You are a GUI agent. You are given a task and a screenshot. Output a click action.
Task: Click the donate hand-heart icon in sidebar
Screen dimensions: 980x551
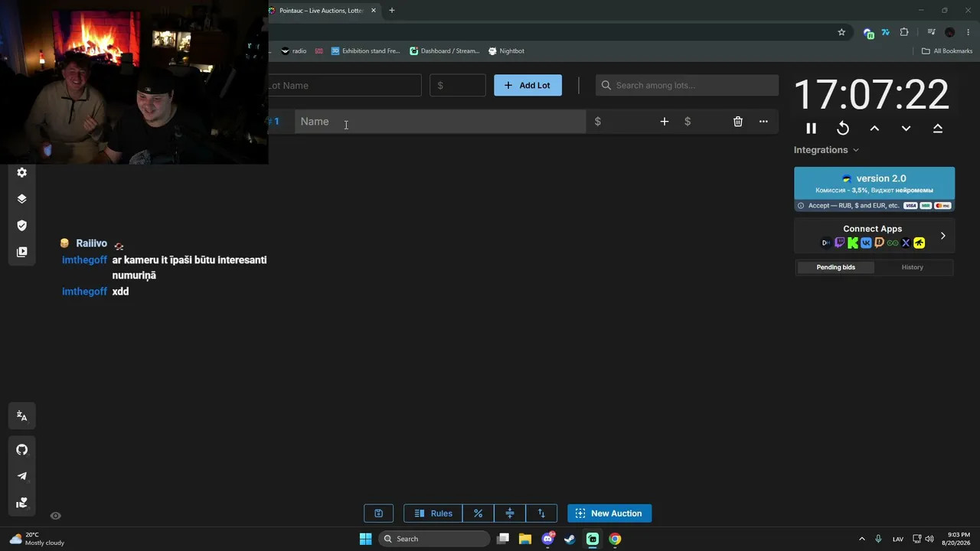point(21,503)
